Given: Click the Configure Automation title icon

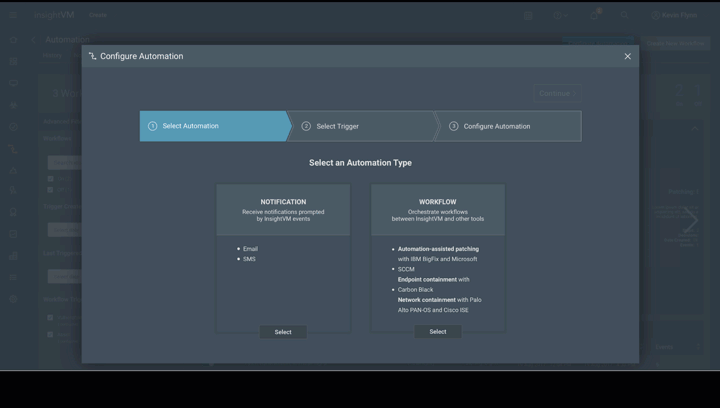Looking at the screenshot, I should 92,56.
